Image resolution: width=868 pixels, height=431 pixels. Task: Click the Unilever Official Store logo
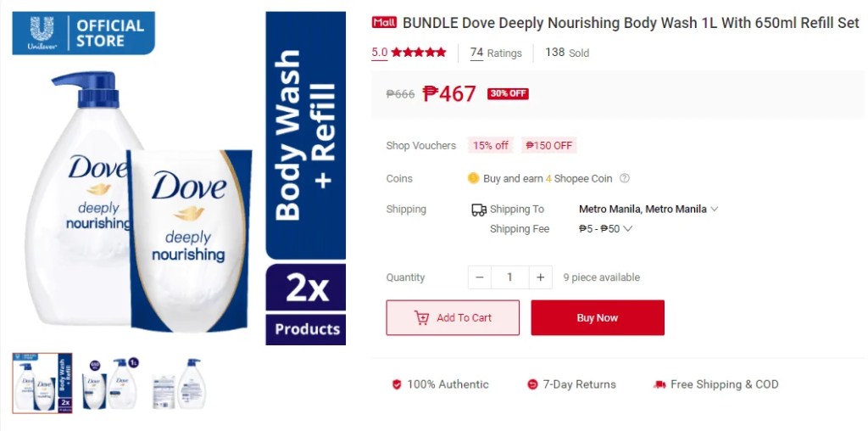[84, 33]
